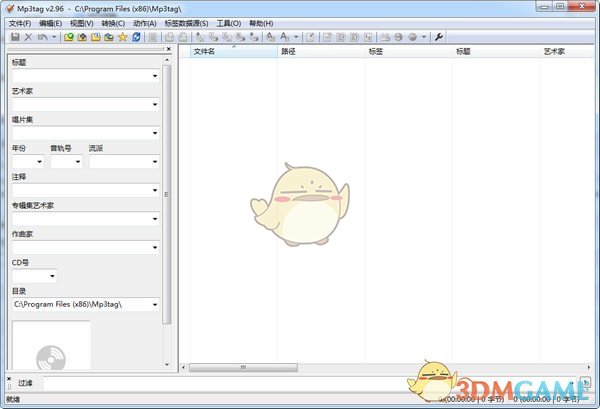Screen dimensions: 600x409
Task: Sort by the 艺术家 column header in file list
Action: coord(567,51)
